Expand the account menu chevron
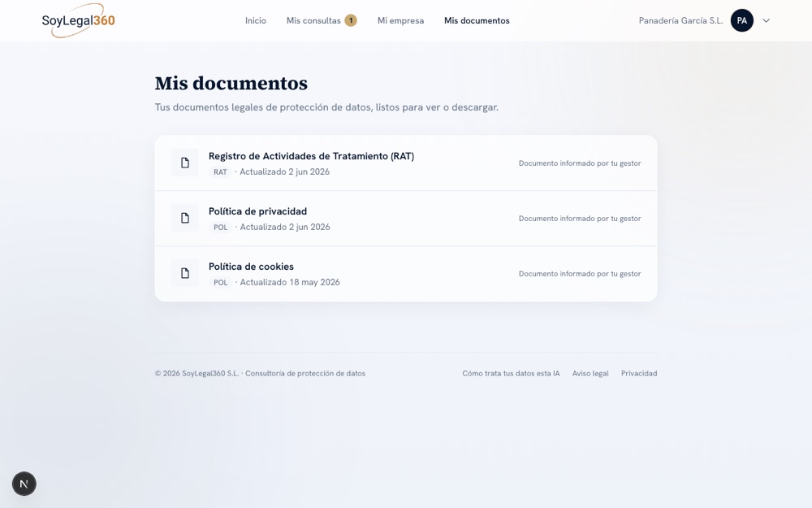The height and width of the screenshot is (508, 812). (x=766, y=21)
